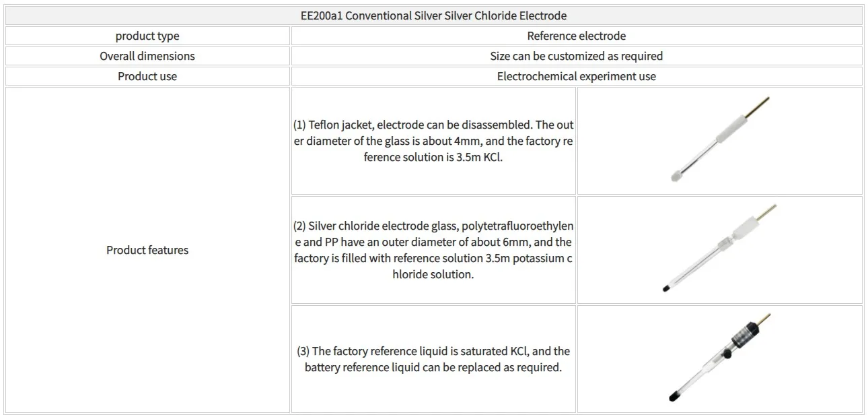Select the 'product type' label cell

pos(147,36)
